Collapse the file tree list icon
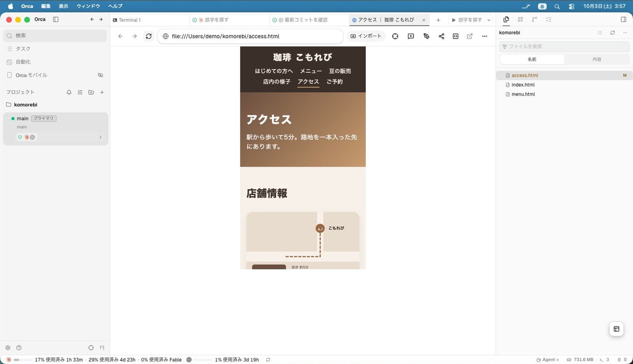Image resolution: width=633 pixels, height=364 pixels. click(600, 32)
